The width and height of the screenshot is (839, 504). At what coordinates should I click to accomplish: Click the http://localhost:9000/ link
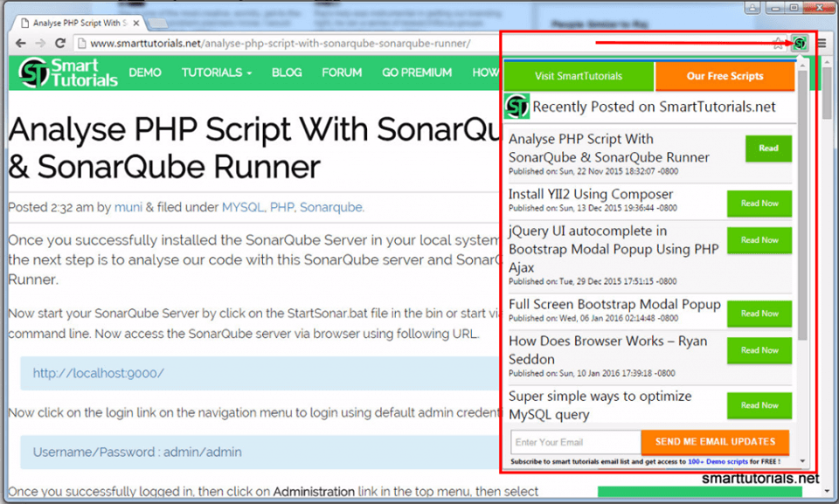point(99,373)
